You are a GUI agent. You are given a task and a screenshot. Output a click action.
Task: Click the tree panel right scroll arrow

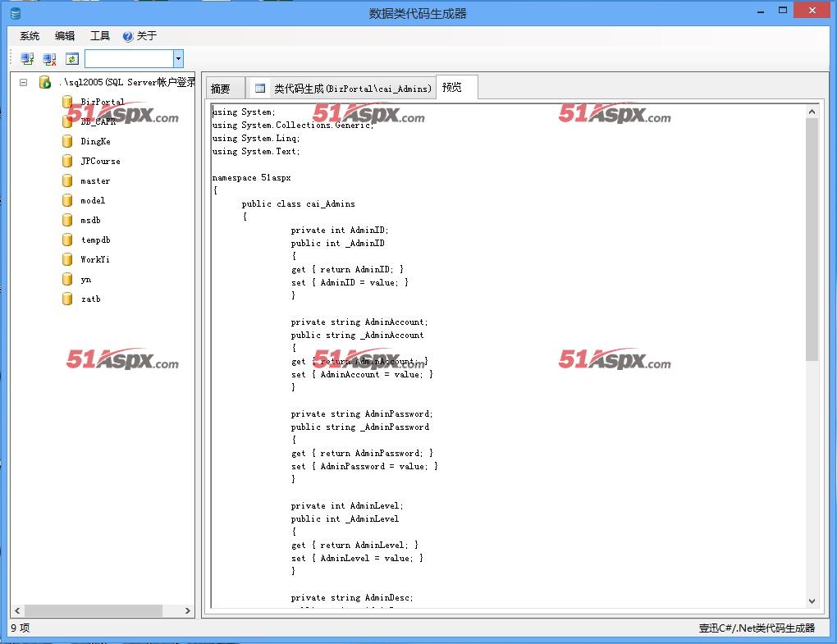pyautogui.click(x=187, y=610)
